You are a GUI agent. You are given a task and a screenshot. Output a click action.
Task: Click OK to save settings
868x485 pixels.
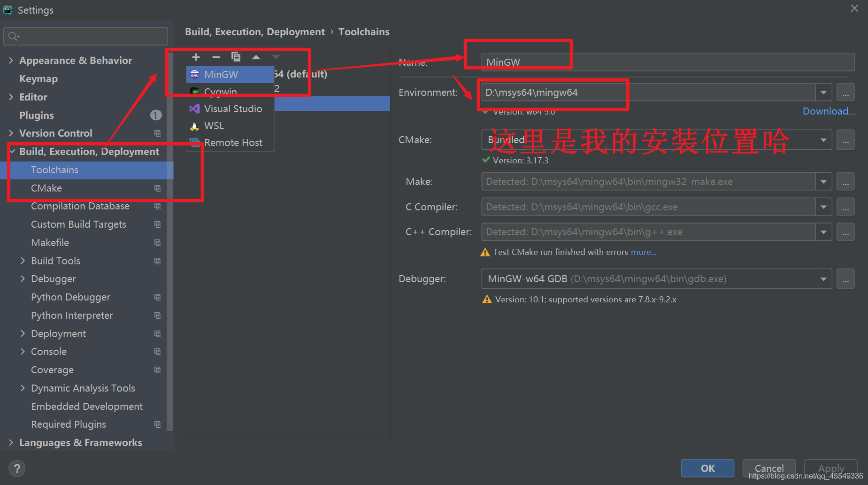(707, 468)
